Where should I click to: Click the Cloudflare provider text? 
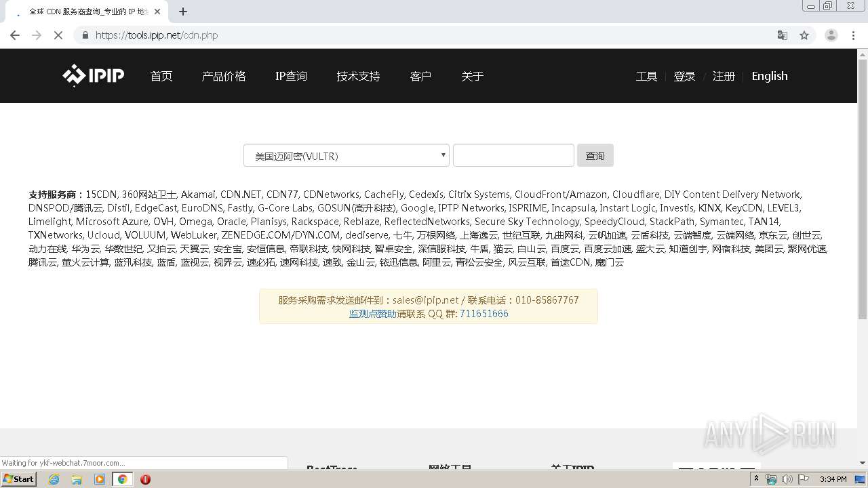click(636, 195)
